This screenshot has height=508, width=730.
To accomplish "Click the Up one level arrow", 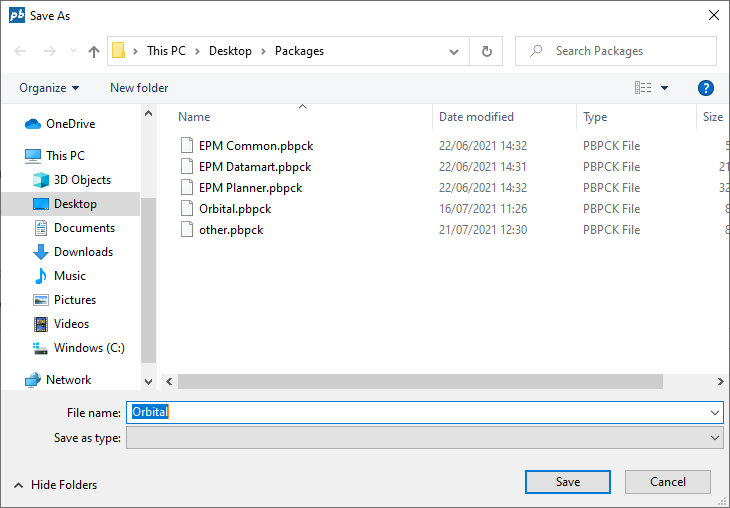I will [x=94, y=51].
